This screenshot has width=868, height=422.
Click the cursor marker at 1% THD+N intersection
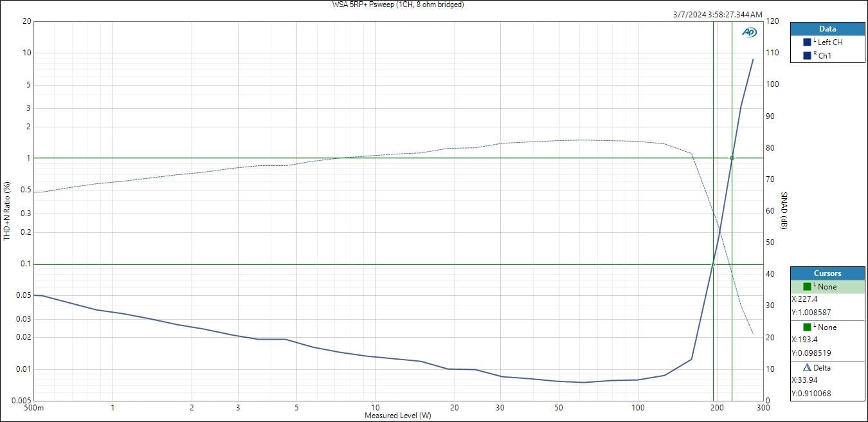click(732, 158)
